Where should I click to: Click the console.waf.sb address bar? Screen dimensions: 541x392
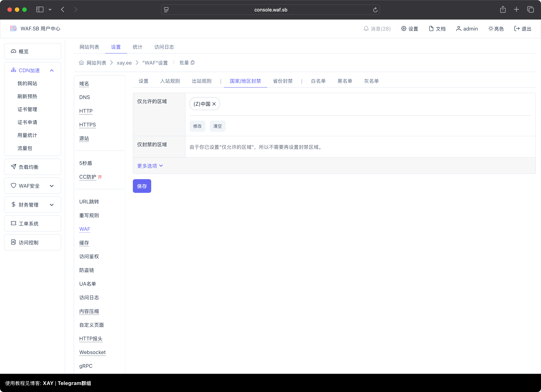coord(270,10)
